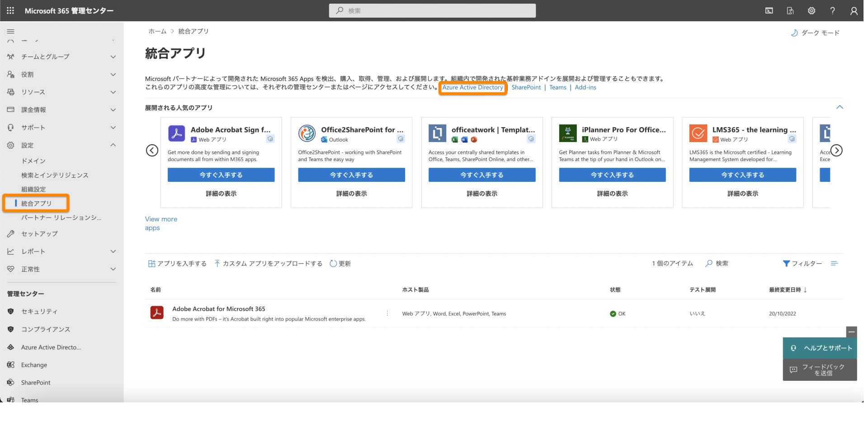The image size is (868, 442).
Task: Click officeatwork Template app icon
Action: coord(437,134)
